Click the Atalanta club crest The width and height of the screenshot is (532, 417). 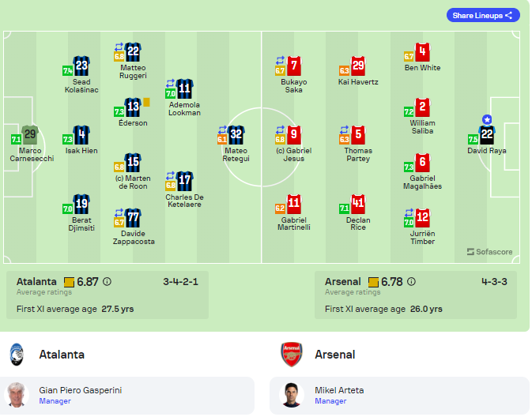(x=17, y=355)
